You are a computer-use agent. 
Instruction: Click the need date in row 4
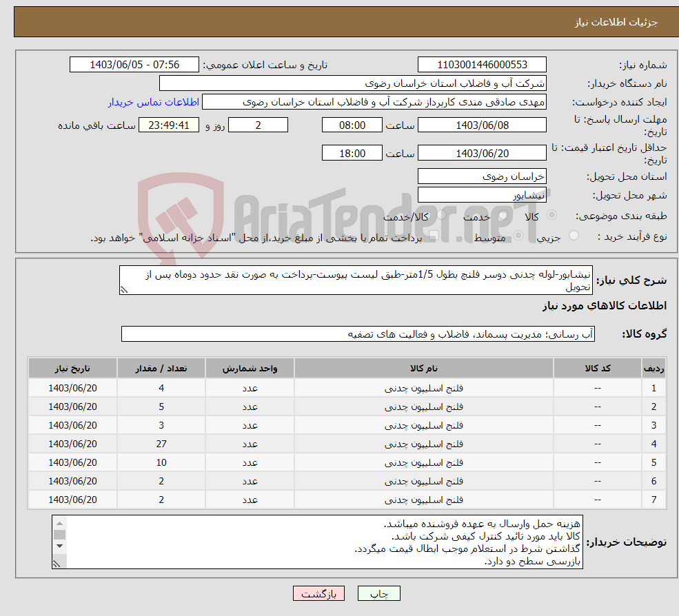(73, 444)
